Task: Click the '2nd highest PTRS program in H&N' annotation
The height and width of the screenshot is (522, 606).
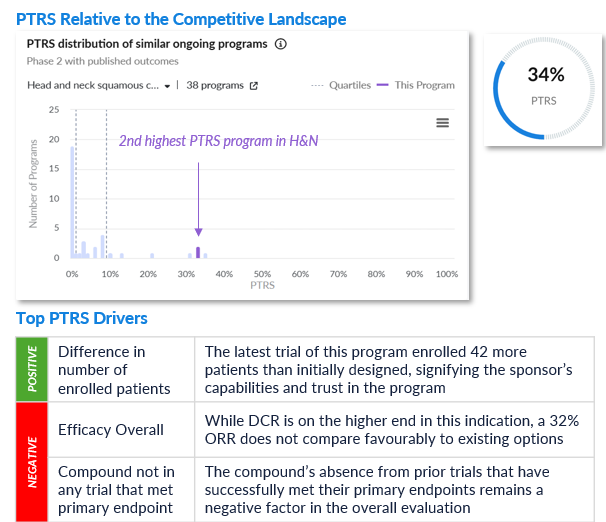Action: pos(218,141)
